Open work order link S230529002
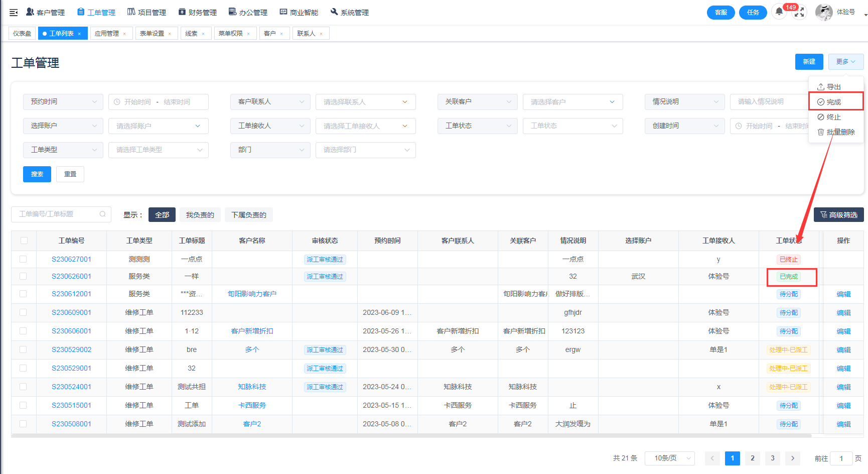This screenshot has height=474, width=868. 71,349
